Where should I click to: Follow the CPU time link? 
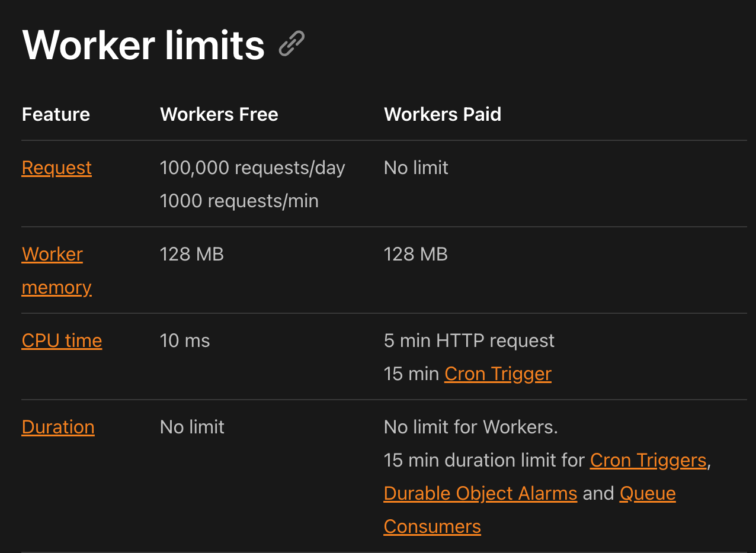[x=62, y=340]
